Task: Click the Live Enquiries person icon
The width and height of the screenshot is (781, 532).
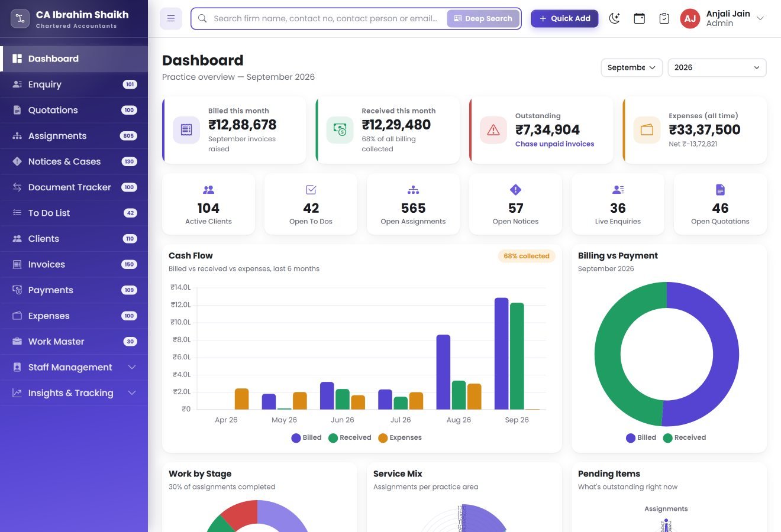Action: coord(618,190)
